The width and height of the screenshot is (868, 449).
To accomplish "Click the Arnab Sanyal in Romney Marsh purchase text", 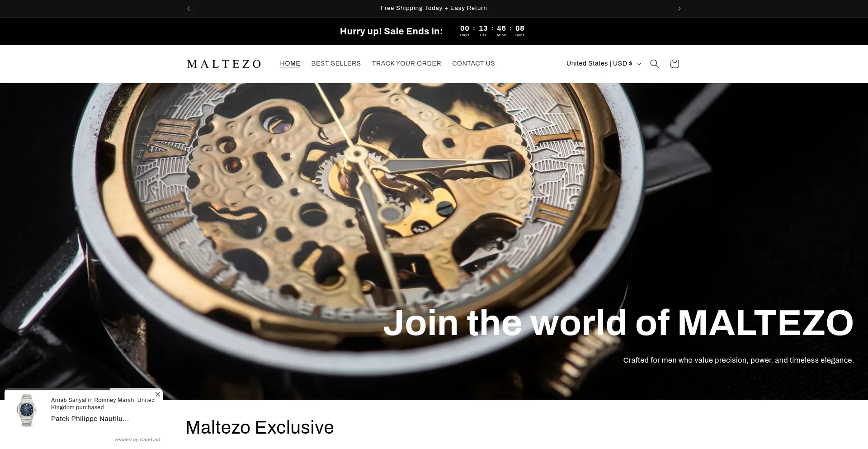I will coord(103,404).
